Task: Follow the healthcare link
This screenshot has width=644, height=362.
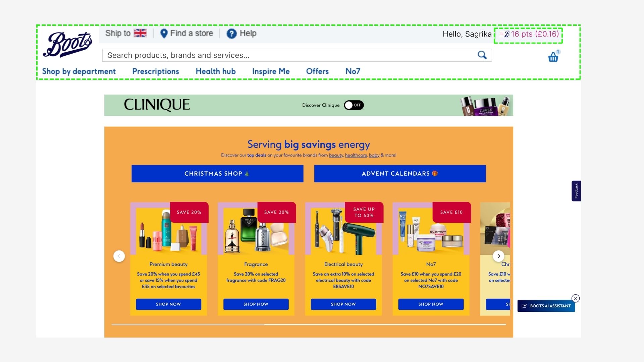Action: pos(356,155)
